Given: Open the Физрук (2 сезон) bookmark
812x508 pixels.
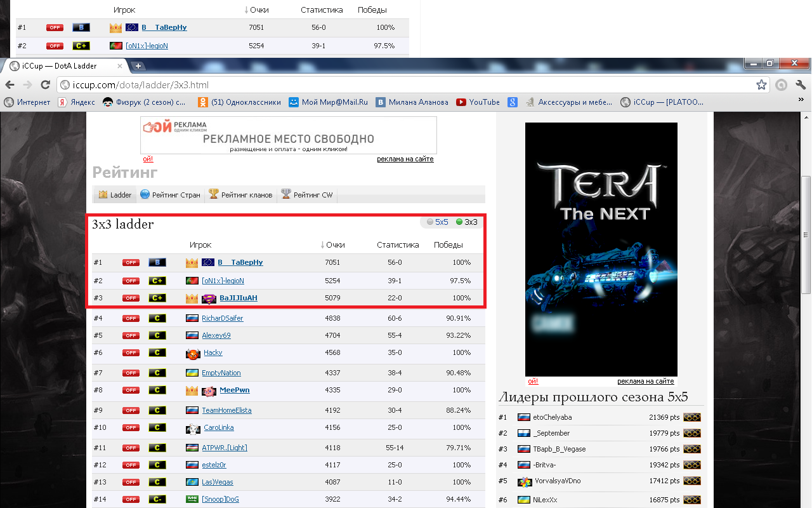Looking at the screenshot, I should point(145,102).
